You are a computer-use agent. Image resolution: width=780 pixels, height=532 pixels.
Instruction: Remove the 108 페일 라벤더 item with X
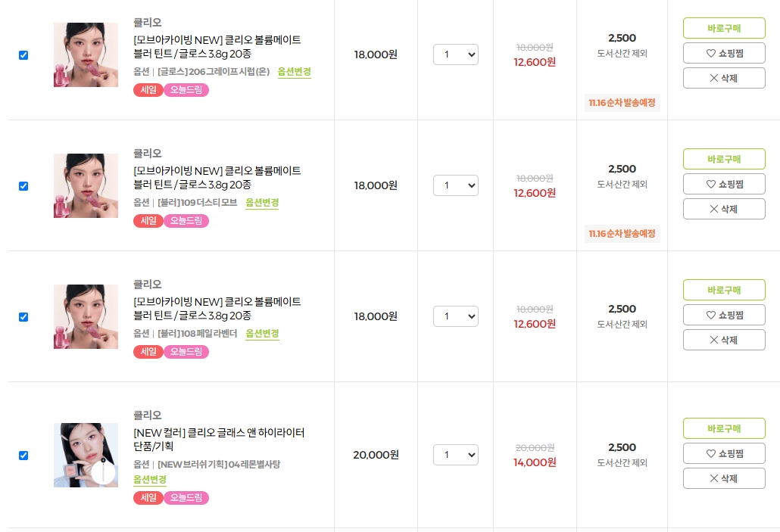coord(724,340)
